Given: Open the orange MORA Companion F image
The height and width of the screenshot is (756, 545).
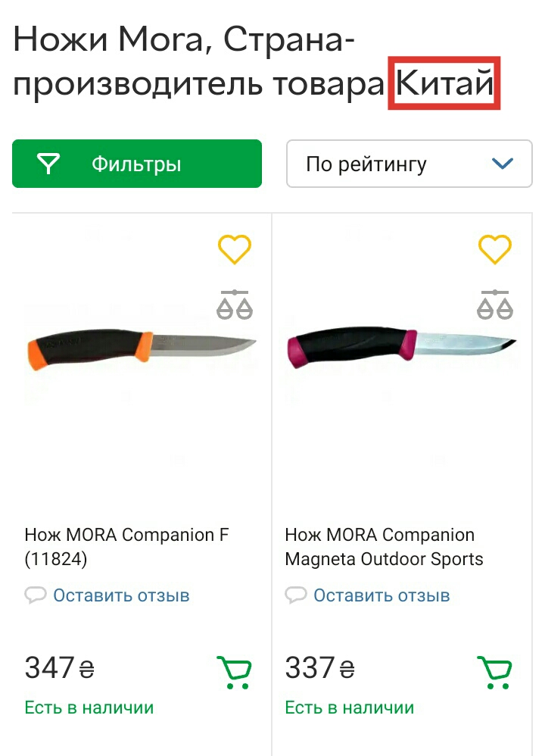Looking at the screenshot, I should pos(142,350).
